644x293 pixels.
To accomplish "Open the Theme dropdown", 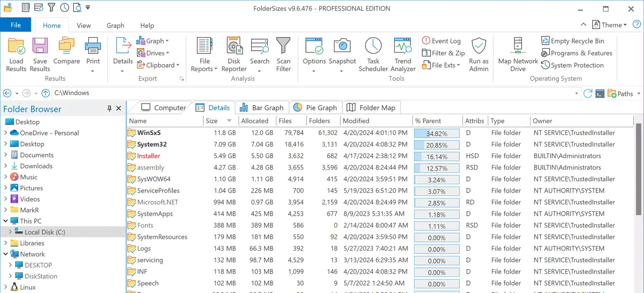I will point(609,25).
